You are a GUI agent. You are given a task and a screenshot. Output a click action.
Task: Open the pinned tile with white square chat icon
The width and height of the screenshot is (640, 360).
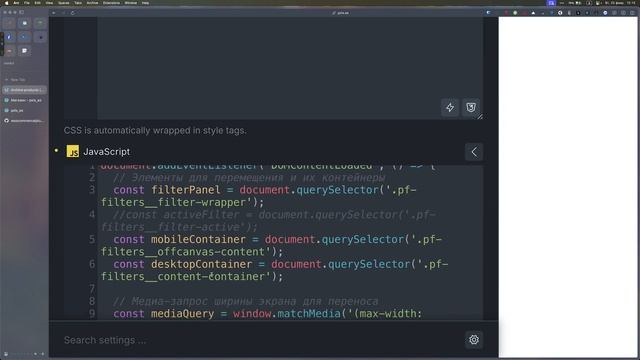[24, 51]
